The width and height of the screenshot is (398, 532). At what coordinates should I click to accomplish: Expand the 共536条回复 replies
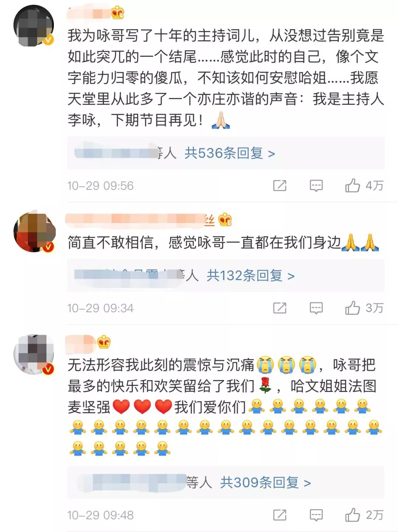pos(230,153)
